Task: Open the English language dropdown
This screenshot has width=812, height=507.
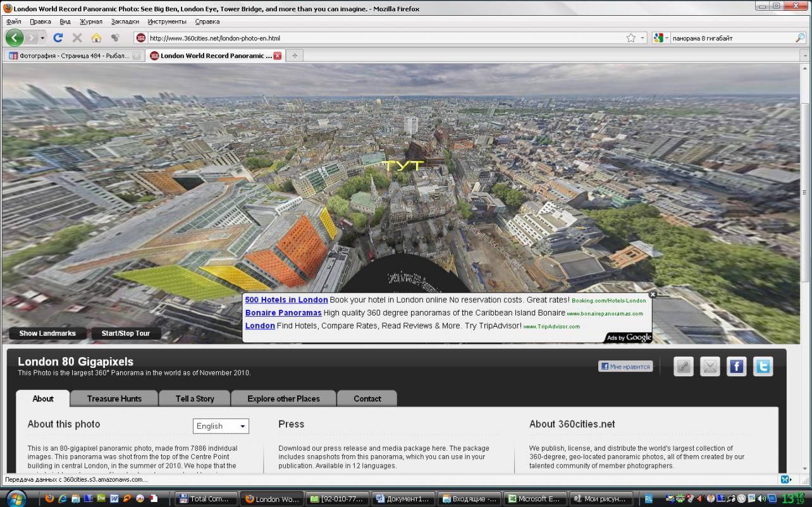Action: tap(221, 426)
